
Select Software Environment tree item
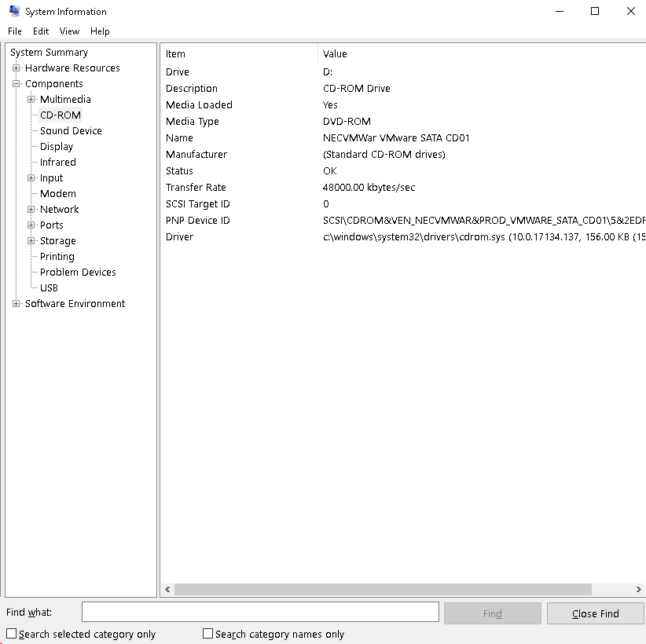(75, 303)
